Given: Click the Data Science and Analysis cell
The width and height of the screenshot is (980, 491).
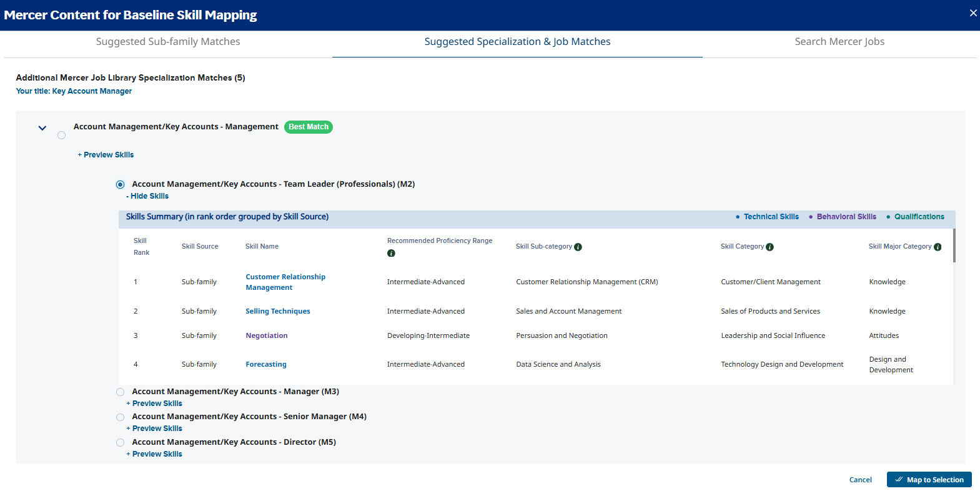Looking at the screenshot, I should click(x=558, y=364).
